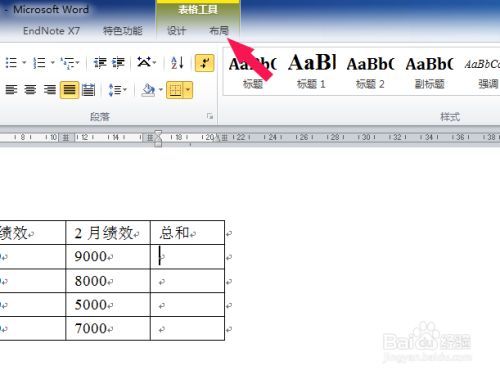The width and height of the screenshot is (500, 375).
Task: Click the decrease indent icon
Action: (100, 63)
